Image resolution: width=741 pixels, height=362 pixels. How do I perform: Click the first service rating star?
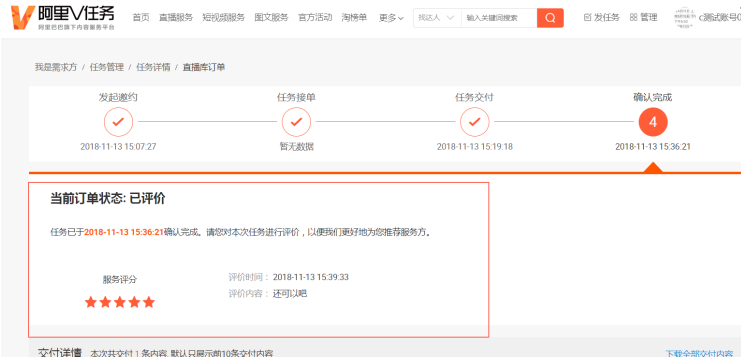coord(91,302)
